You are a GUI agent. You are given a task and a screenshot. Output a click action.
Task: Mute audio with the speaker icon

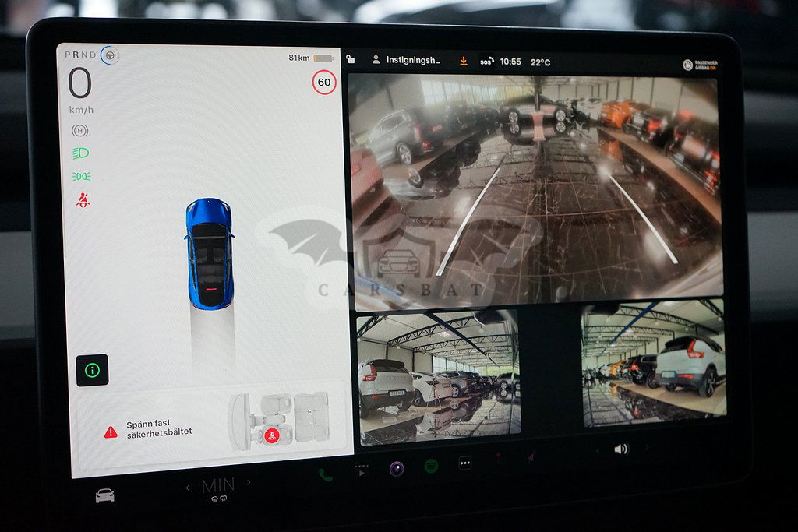pos(621,449)
